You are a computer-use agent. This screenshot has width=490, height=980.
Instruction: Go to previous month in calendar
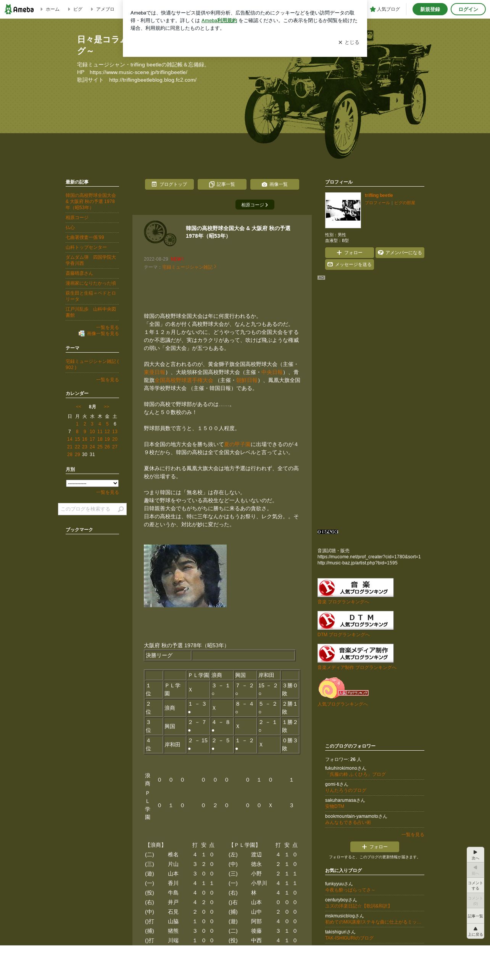[79, 407]
